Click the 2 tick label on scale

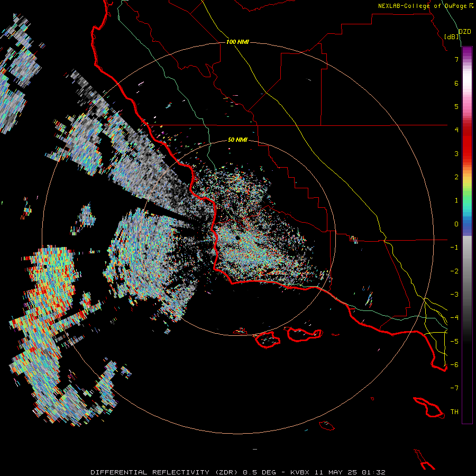pyautogui.click(x=456, y=177)
